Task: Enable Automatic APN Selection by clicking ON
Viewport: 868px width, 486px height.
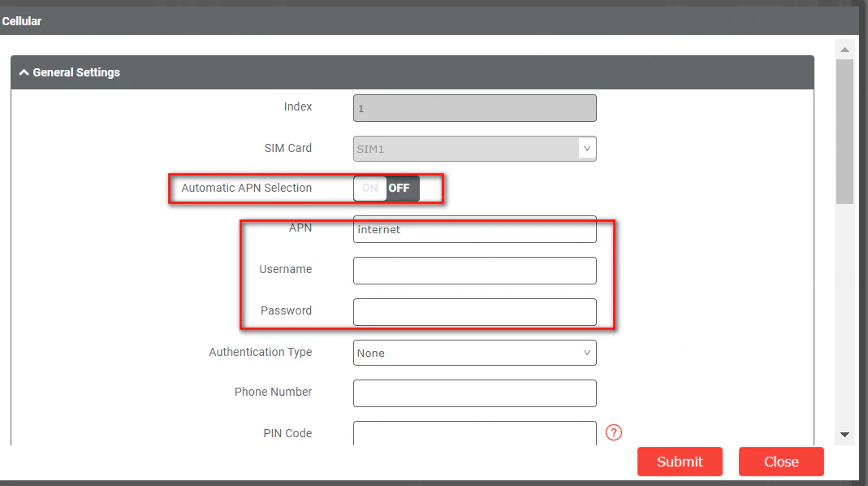Action: (x=369, y=188)
